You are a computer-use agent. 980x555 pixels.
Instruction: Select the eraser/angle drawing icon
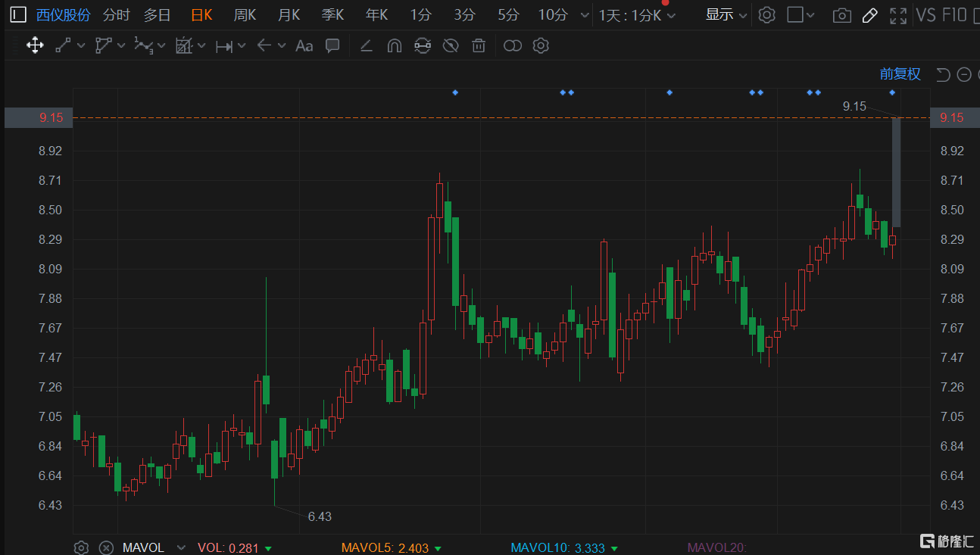tap(366, 46)
